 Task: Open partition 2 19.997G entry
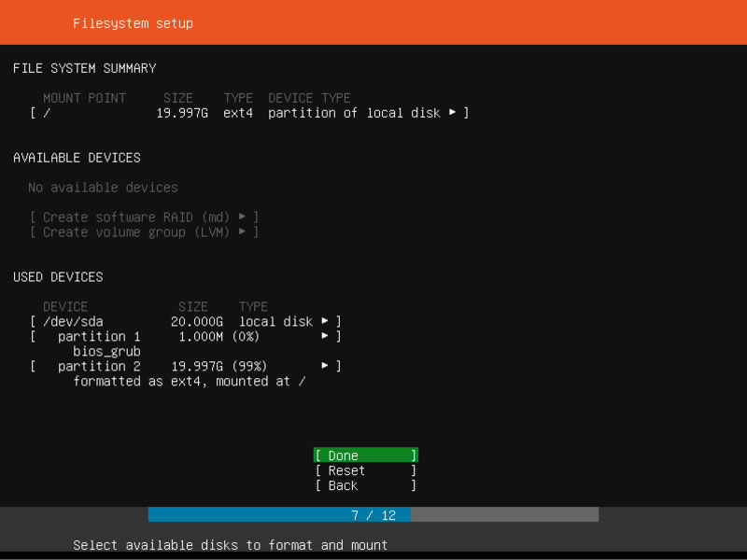[x=185, y=366]
